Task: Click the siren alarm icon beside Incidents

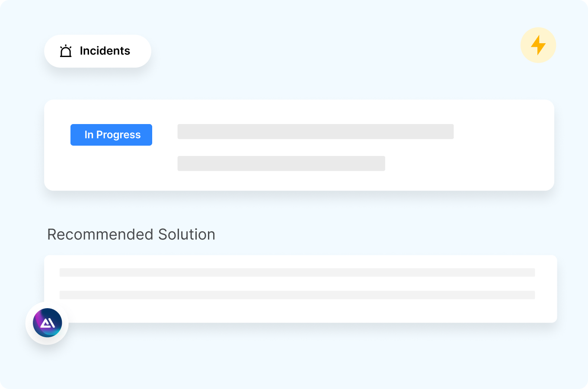Action: click(66, 51)
